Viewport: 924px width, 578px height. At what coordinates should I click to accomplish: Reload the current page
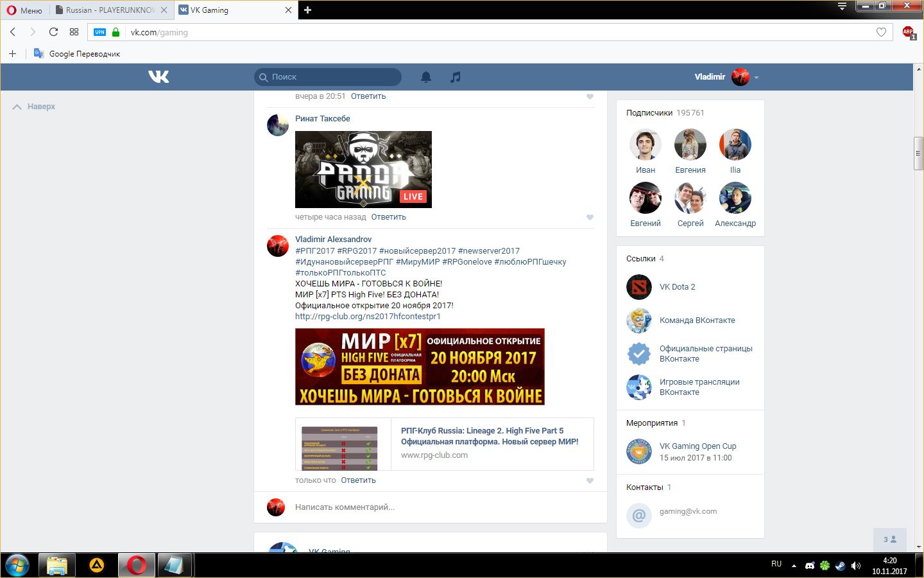[x=53, y=32]
